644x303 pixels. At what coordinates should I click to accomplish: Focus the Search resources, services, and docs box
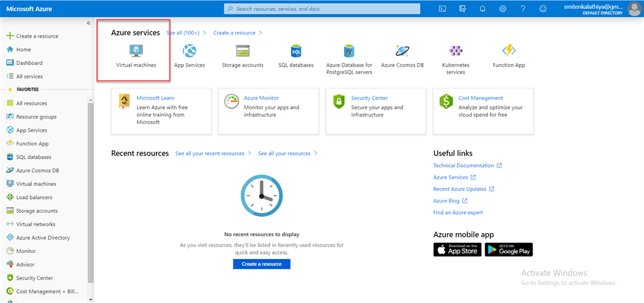[322, 9]
